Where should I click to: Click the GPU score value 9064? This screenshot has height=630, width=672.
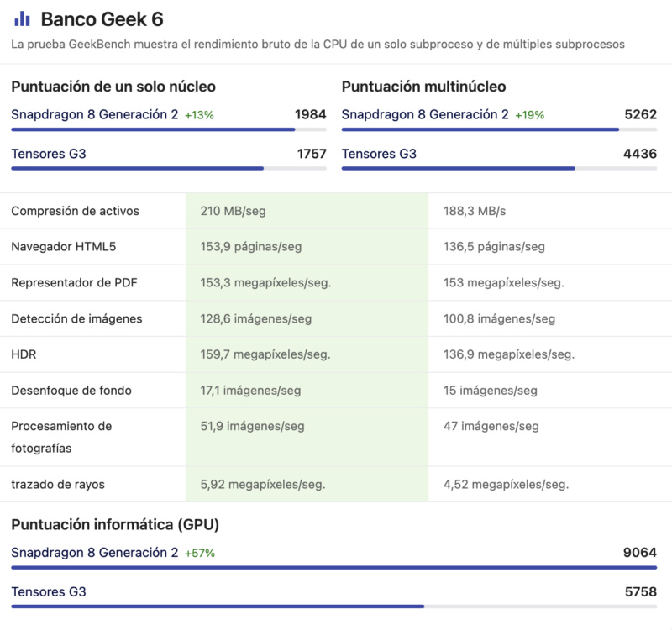tap(640, 553)
